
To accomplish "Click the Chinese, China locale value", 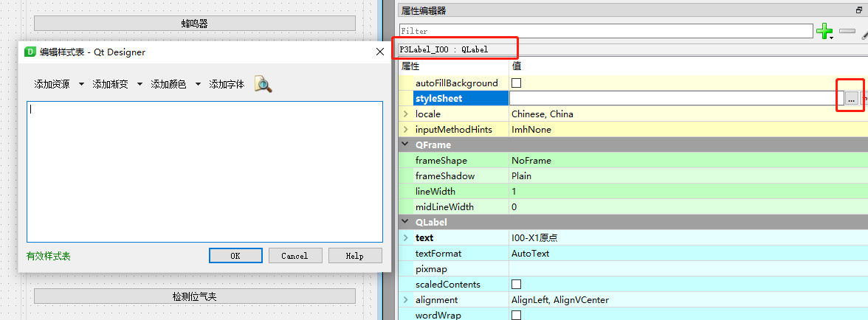I will click(542, 114).
